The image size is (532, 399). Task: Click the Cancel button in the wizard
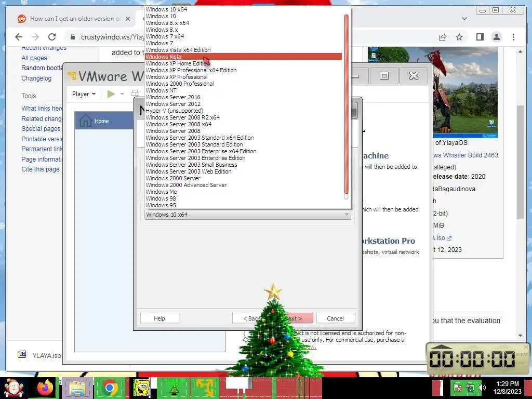pos(335,318)
